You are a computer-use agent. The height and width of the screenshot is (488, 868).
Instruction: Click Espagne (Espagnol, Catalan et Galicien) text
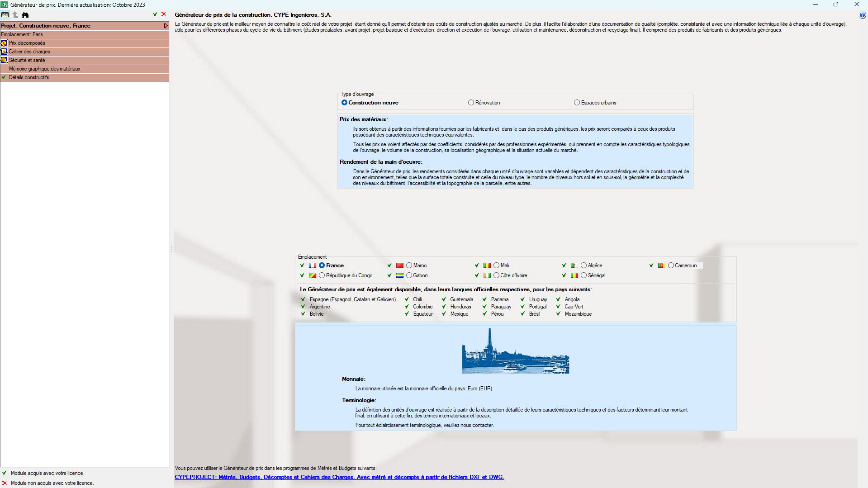pos(352,299)
